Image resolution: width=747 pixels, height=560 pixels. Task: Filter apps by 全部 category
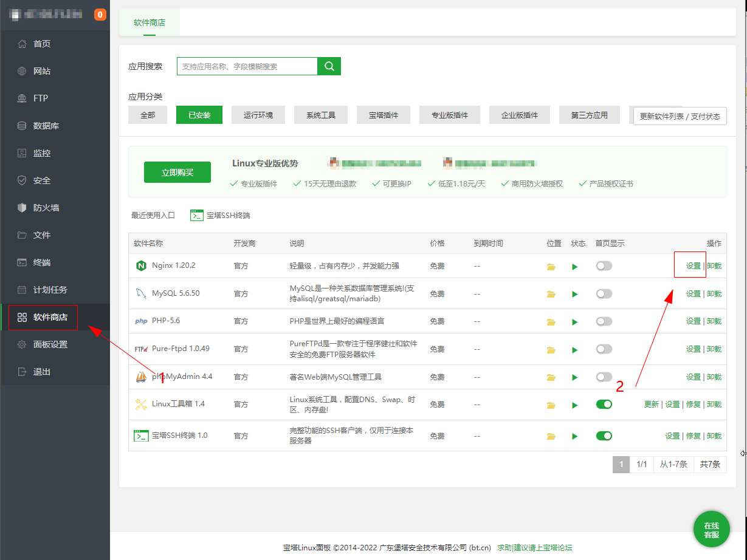tap(148, 115)
